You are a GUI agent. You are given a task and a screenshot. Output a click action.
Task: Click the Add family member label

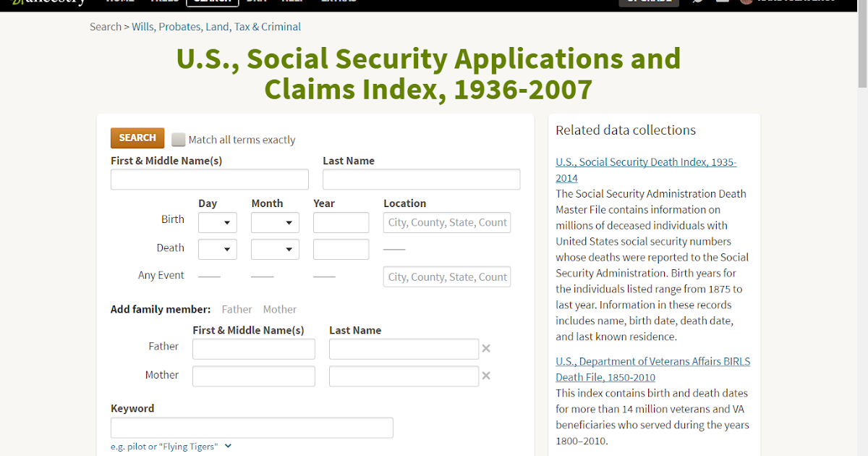point(161,309)
